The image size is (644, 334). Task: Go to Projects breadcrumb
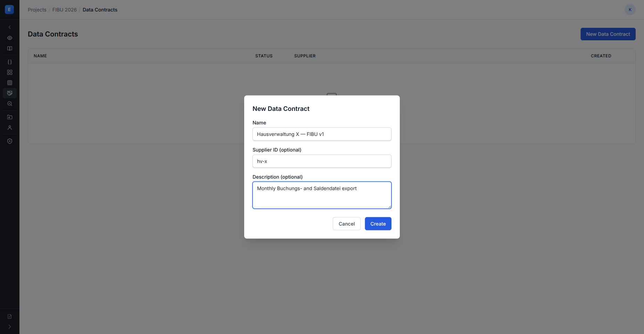coord(37,10)
